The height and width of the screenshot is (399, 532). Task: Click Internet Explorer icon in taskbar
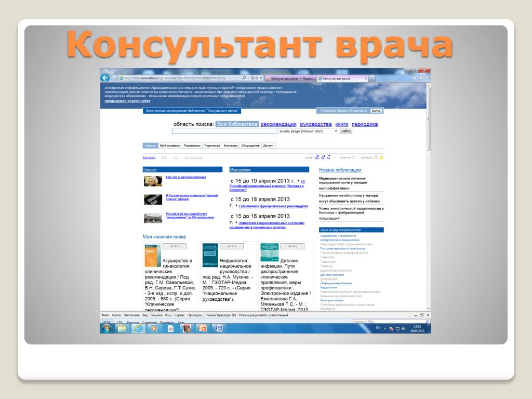tap(138, 328)
